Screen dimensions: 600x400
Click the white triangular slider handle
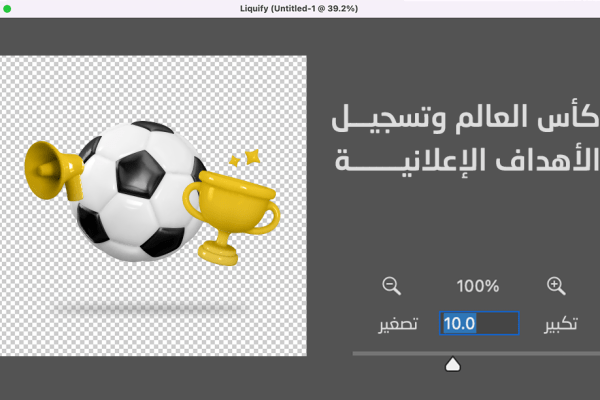click(x=453, y=364)
